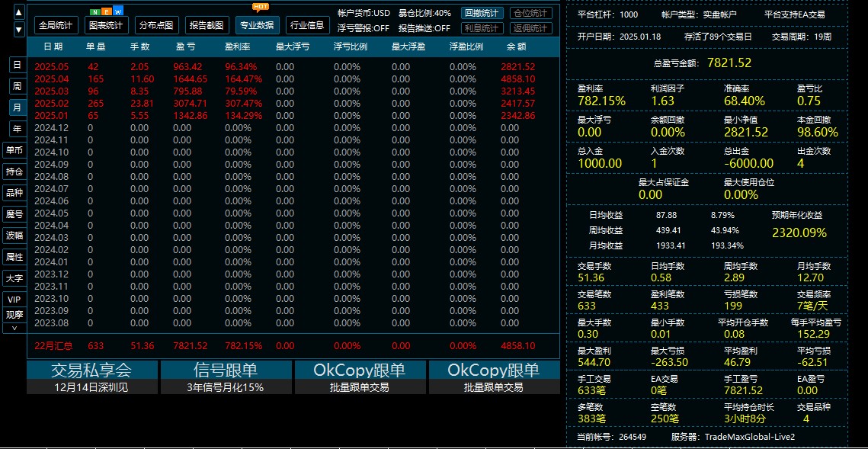868x449 pixels.
Task: Click the 12月14日深圳见 caption
Action: tap(92, 387)
